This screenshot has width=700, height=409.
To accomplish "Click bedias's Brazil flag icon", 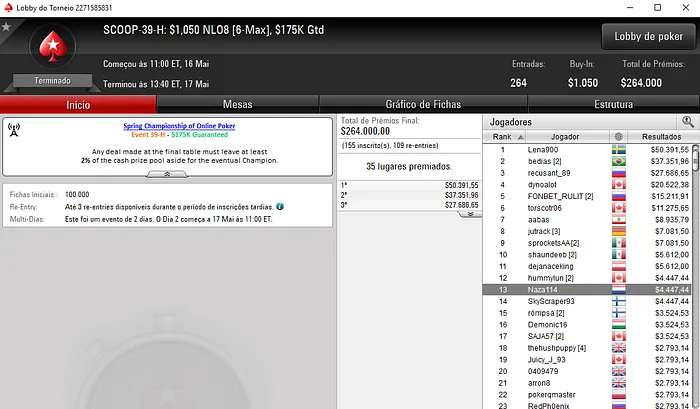I will (x=619, y=161).
